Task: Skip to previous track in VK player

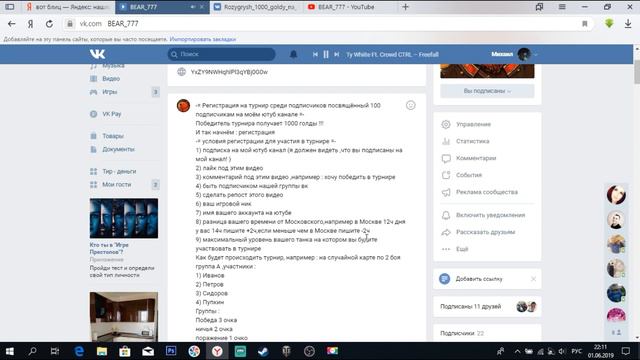Action: [x=315, y=54]
